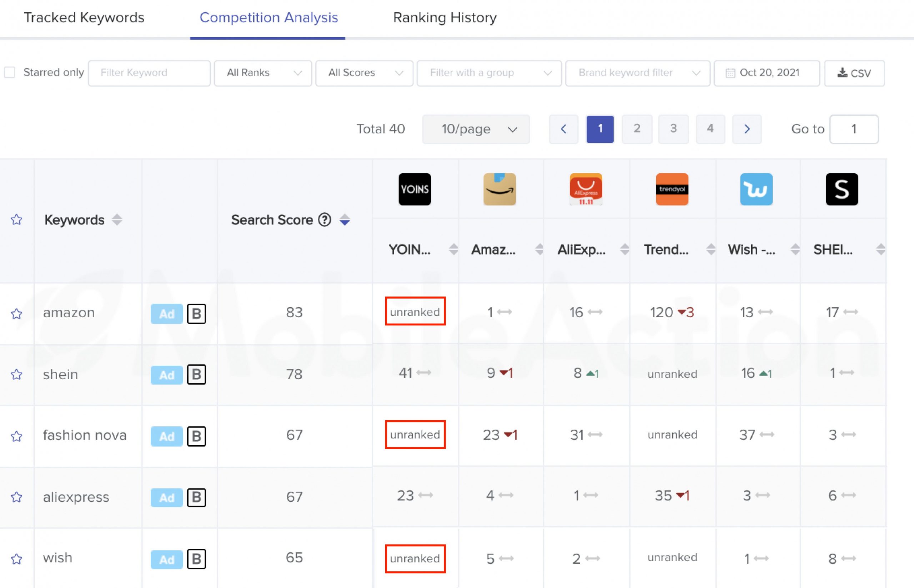The image size is (914, 588).
Task: Go to the next page arrow
Action: pyautogui.click(x=747, y=129)
